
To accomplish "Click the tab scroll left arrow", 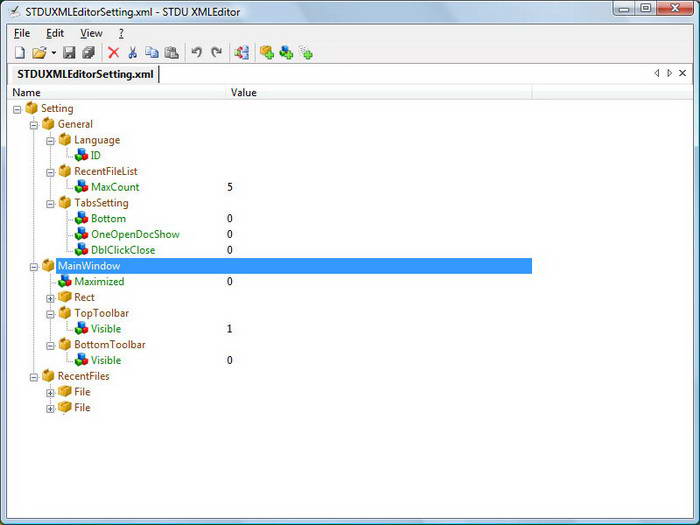I will point(657,73).
